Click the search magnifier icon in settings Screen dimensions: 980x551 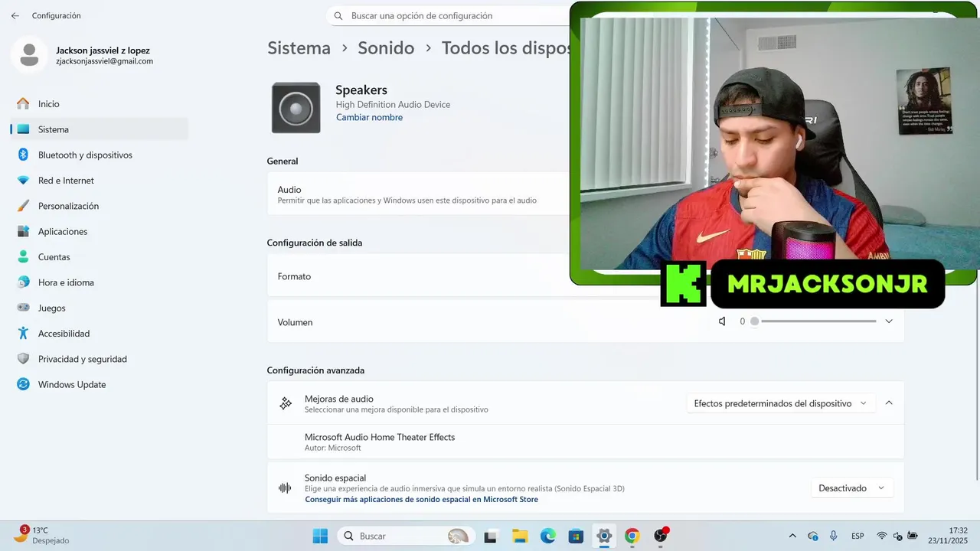[x=338, y=15]
